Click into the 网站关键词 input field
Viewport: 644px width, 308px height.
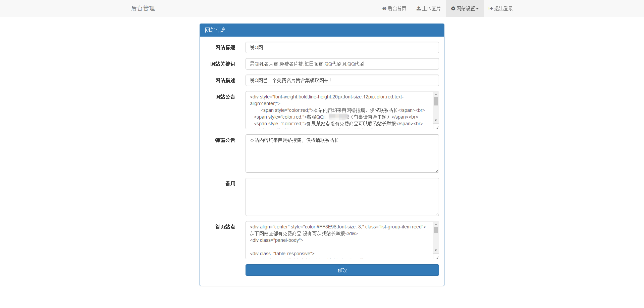pos(342,64)
